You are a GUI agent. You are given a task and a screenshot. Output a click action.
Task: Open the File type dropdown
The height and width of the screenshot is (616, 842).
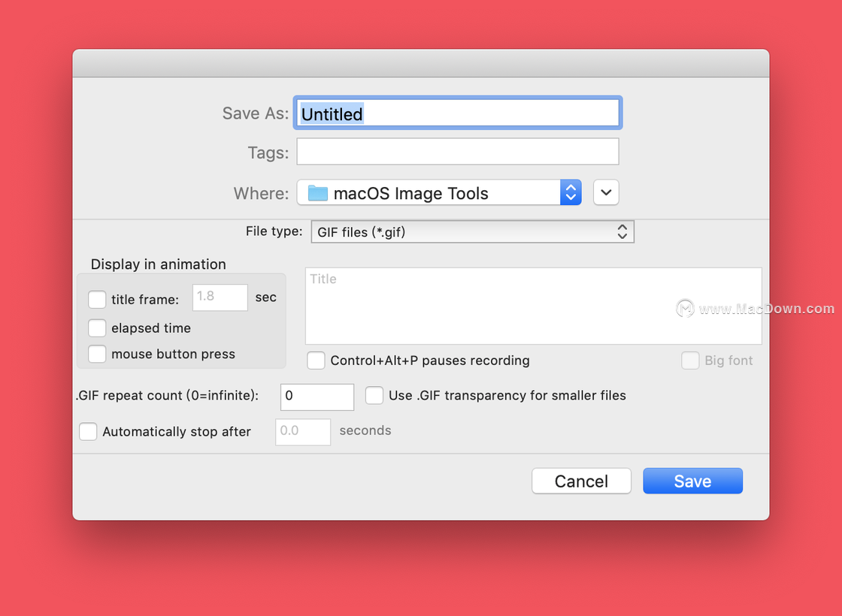pos(473,232)
